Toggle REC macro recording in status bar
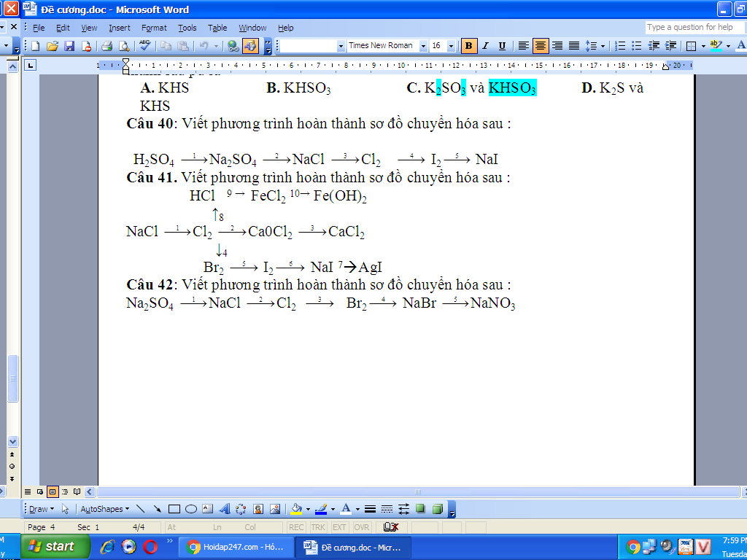This screenshot has width=747, height=560. pos(296,527)
